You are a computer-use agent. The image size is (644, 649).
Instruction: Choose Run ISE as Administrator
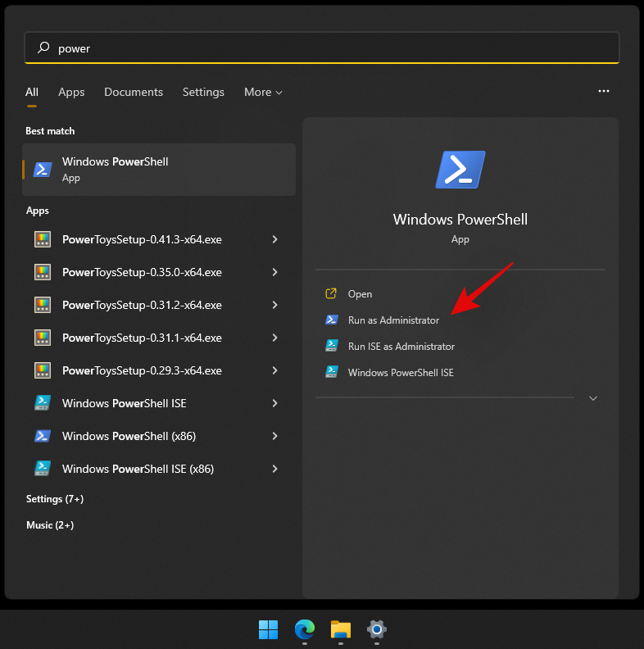coord(401,347)
